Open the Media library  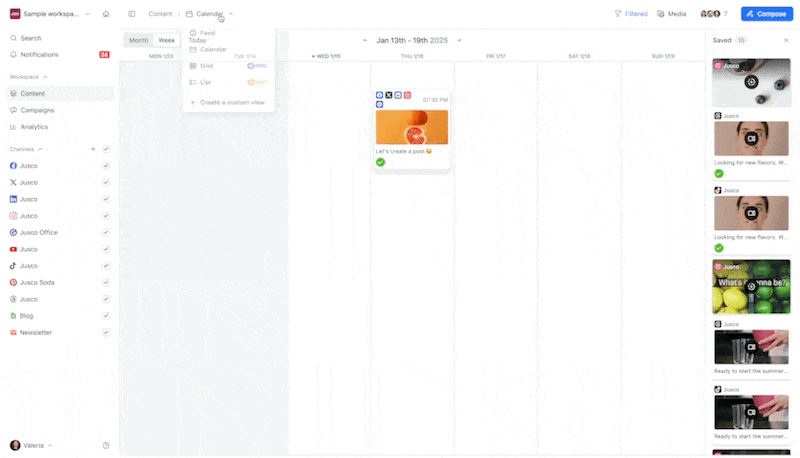click(671, 14)
